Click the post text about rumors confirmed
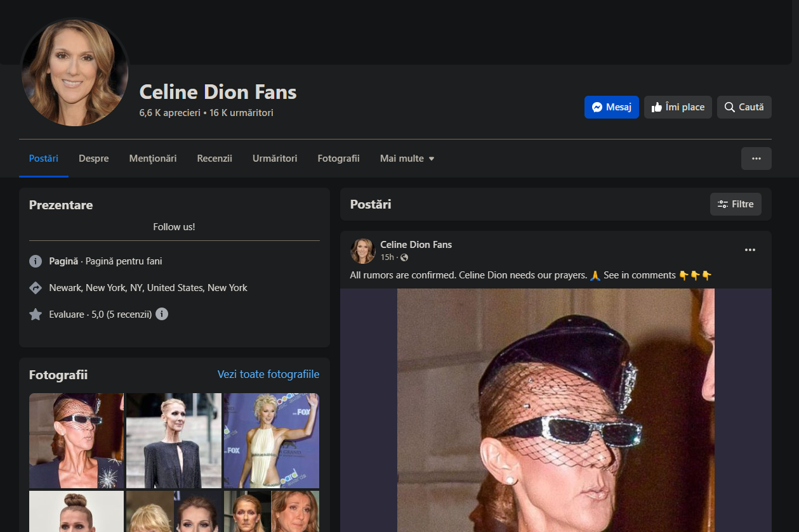Viewport: 799px width, 532px height. pos(531,275)
